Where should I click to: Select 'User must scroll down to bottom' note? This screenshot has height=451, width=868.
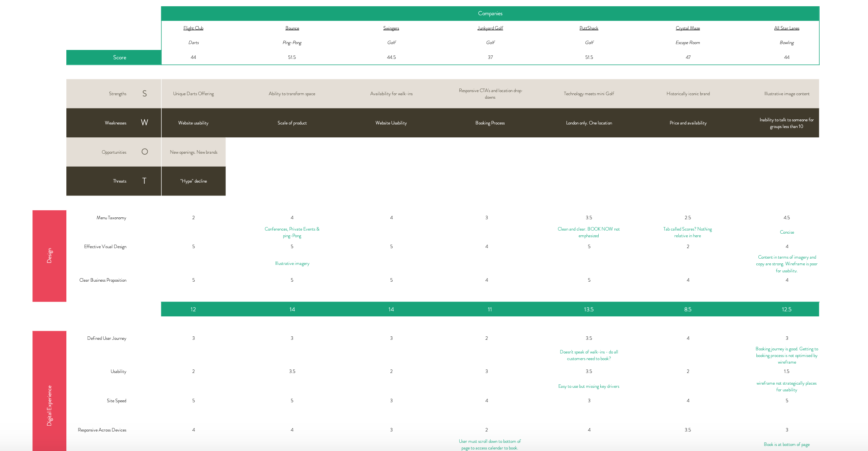click(x=490, y=444)
